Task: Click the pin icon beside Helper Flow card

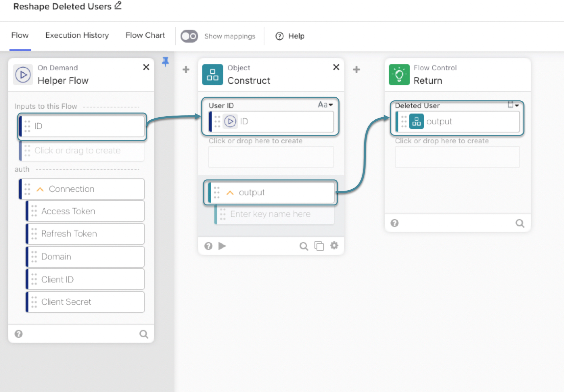Action: pos(165,62)
